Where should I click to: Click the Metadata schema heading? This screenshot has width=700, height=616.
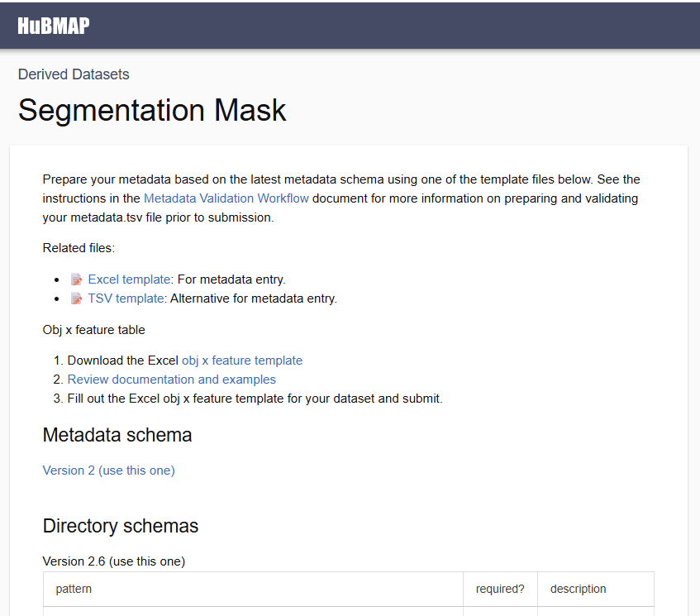pos(117,435)
